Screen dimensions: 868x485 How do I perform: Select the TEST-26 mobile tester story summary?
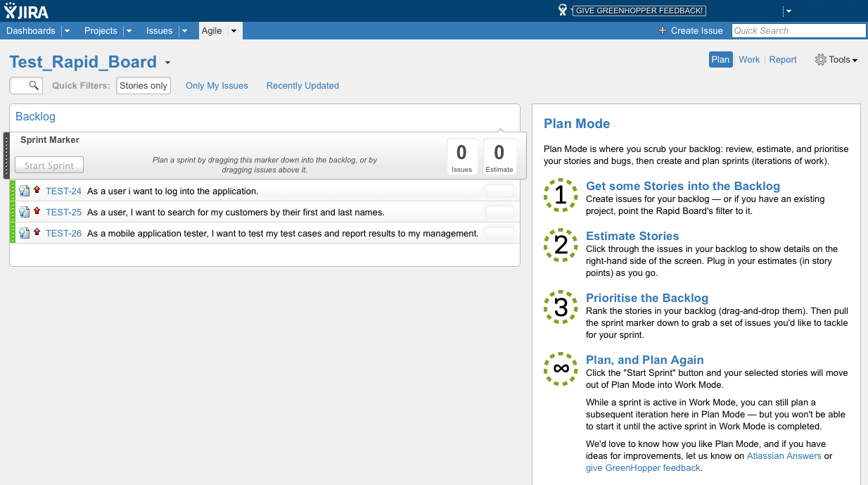pos(283,233)
